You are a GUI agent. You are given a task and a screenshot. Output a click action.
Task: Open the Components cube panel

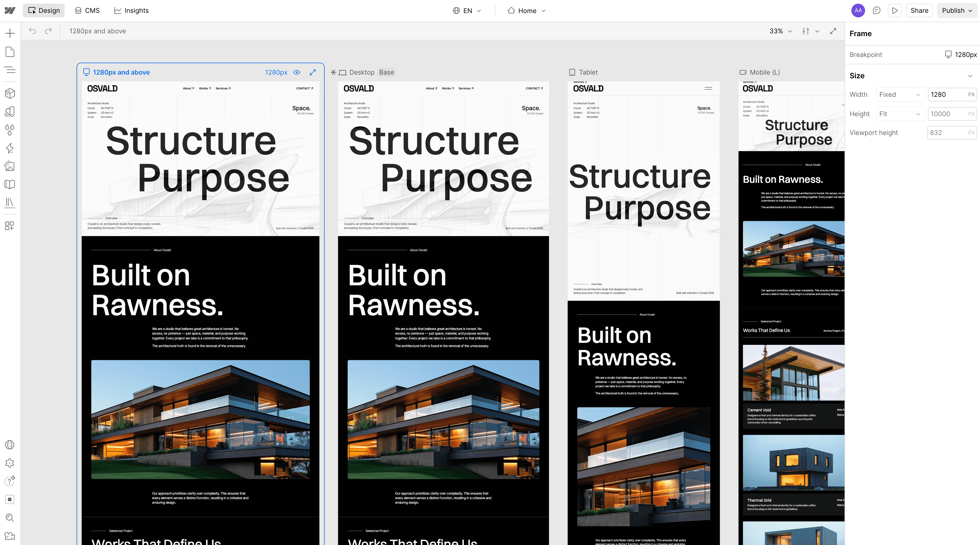pos(10,93)
